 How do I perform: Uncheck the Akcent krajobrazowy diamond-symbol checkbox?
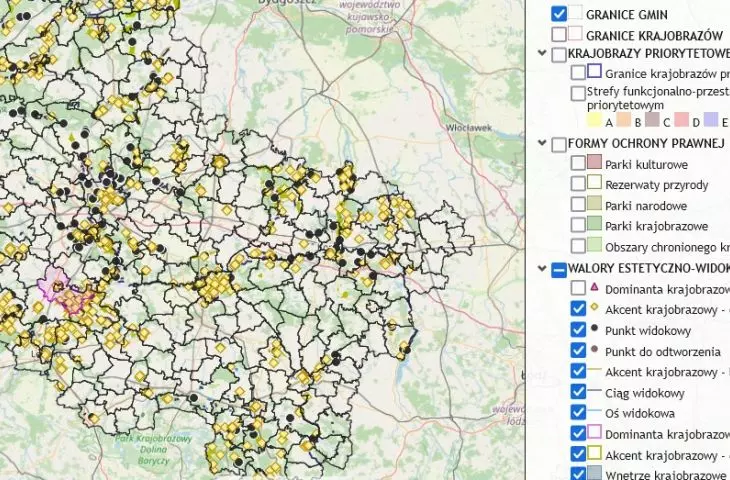click(578, 309)
